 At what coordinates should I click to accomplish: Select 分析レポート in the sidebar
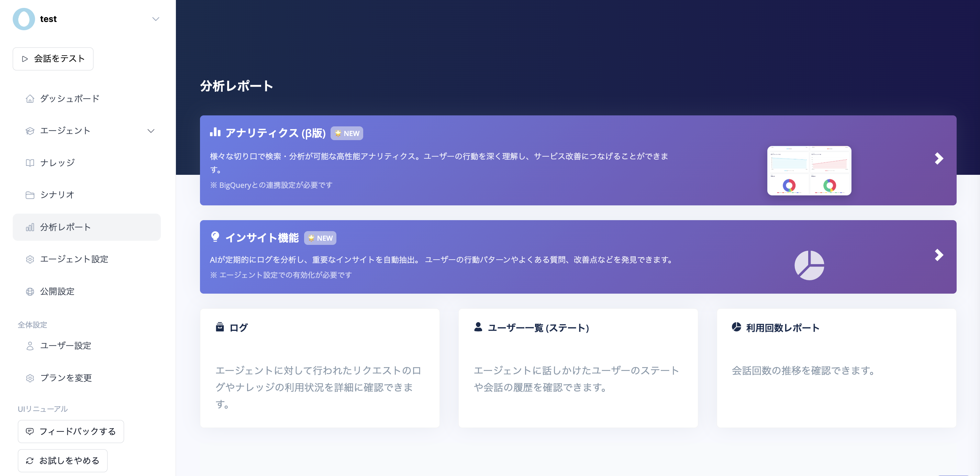87,227
